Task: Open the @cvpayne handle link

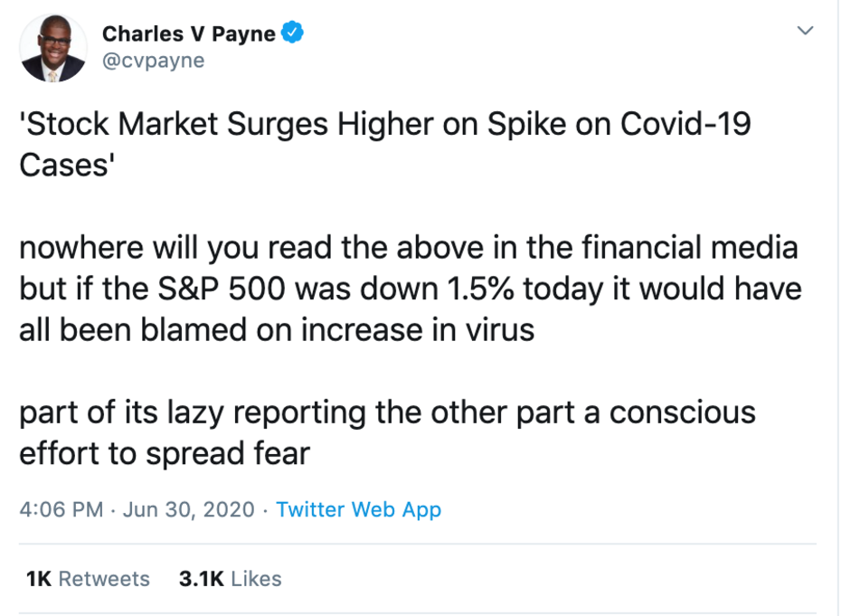Action: pyautogui.click(x=153, y=61)
